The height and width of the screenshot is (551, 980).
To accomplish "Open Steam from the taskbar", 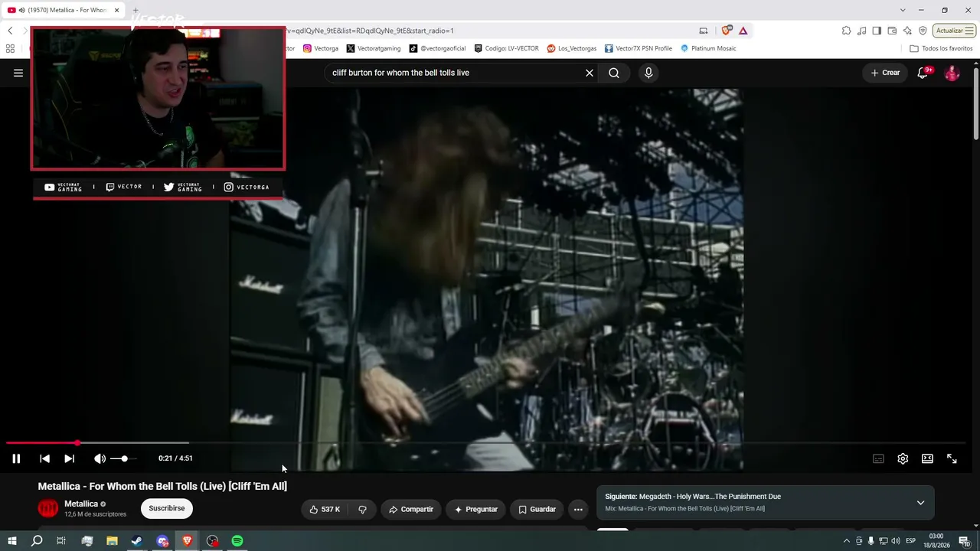I will click(x=137, y=541).
